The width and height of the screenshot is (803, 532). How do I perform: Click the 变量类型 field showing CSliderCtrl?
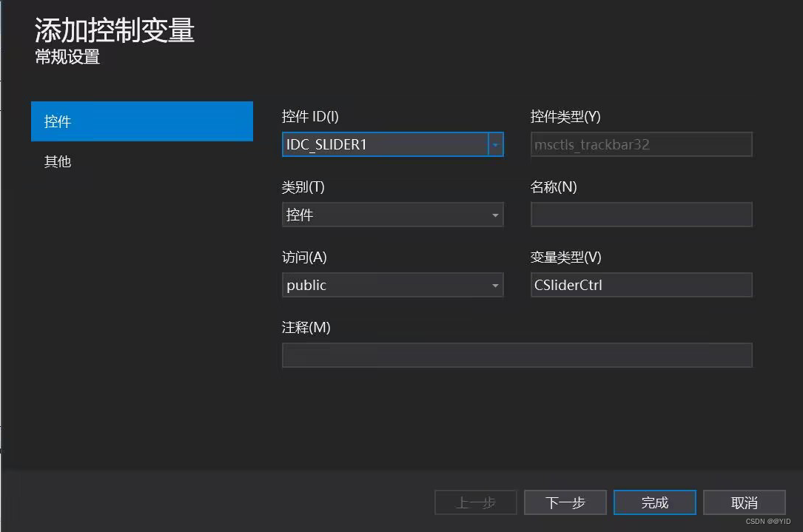pos(641,285)
